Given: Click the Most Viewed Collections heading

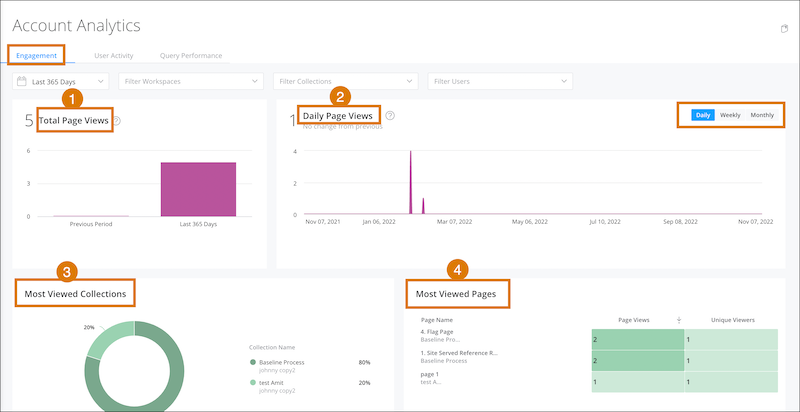Looking at the screenshot, I should point(76,294).
